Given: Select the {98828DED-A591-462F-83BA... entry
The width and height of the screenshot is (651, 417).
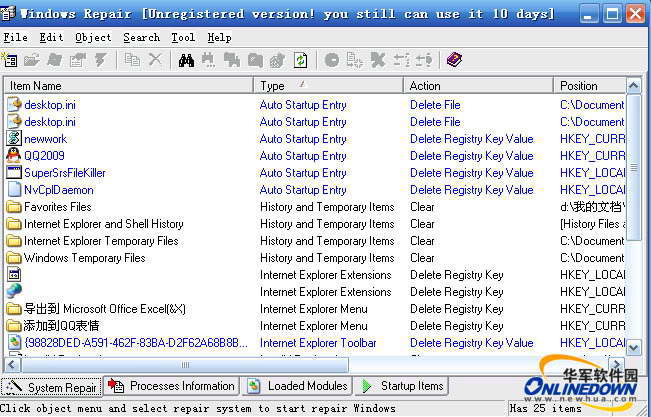Looking at the screenshot, I should tap(136, 343).
